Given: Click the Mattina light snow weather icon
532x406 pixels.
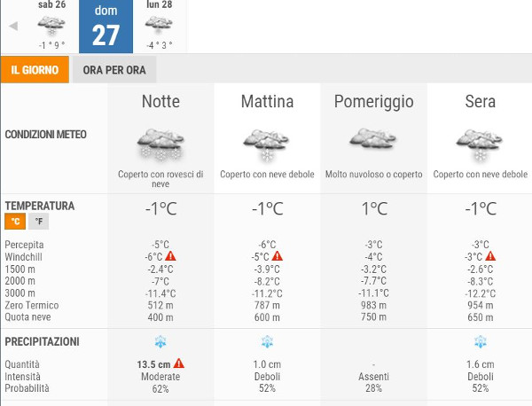Looking at the screenshot, I should point(267,144).
